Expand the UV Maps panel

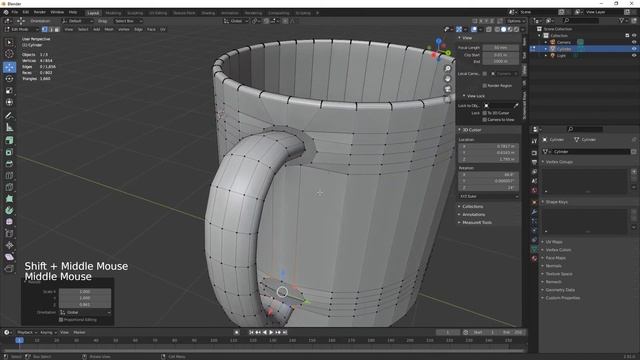pyautogui.click(x=553, y=242)
